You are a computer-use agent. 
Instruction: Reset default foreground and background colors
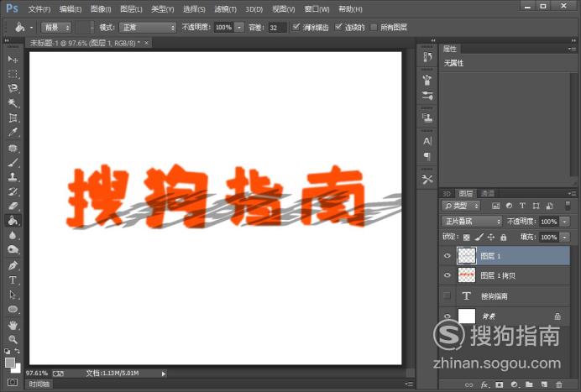coord(7,351)
